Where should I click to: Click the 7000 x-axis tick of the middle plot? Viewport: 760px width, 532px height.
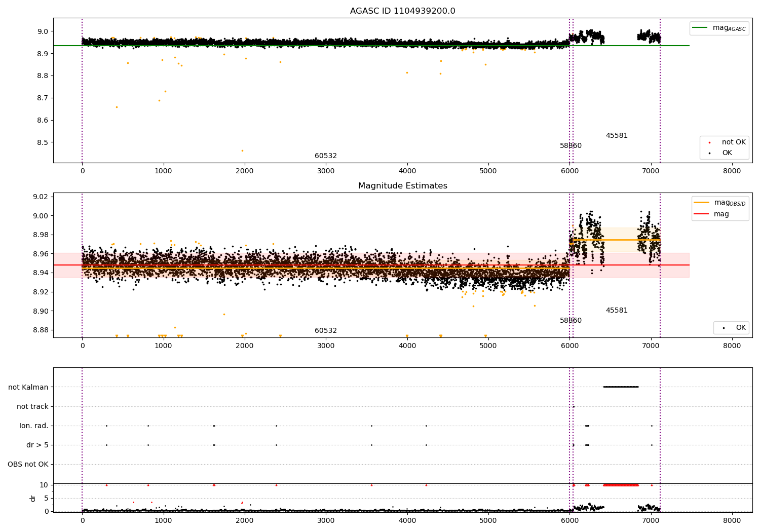[651, 346]
